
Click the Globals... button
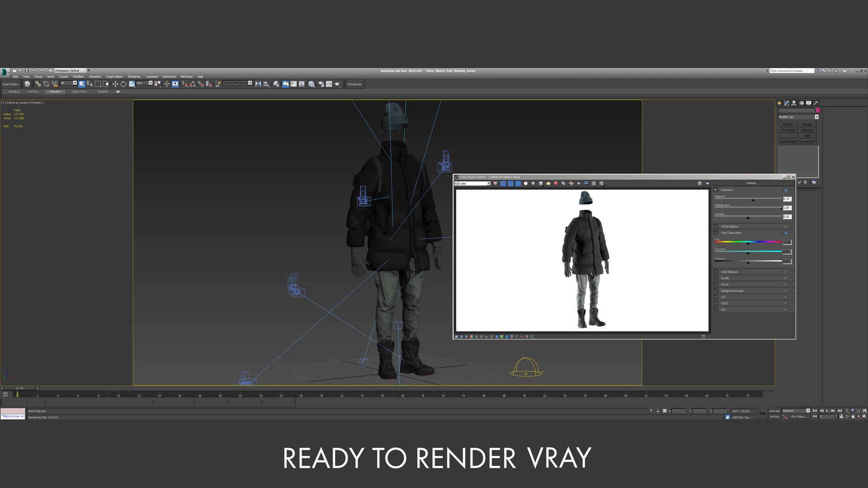pyautogui.click(x=752, y=183)
